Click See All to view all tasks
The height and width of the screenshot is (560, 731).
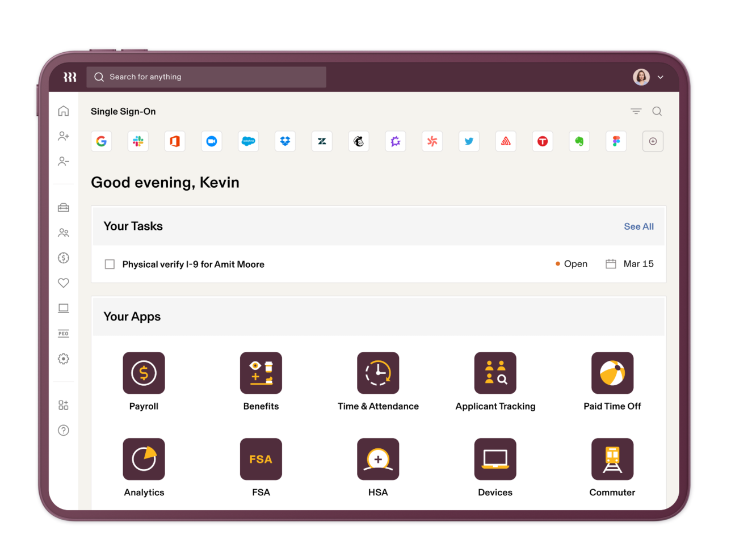pos(638,226)
